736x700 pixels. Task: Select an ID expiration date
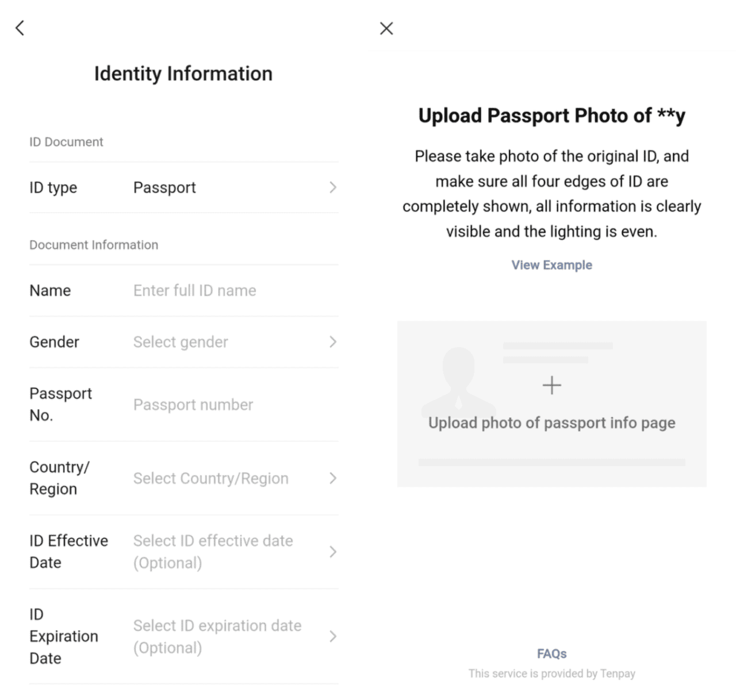230,636
